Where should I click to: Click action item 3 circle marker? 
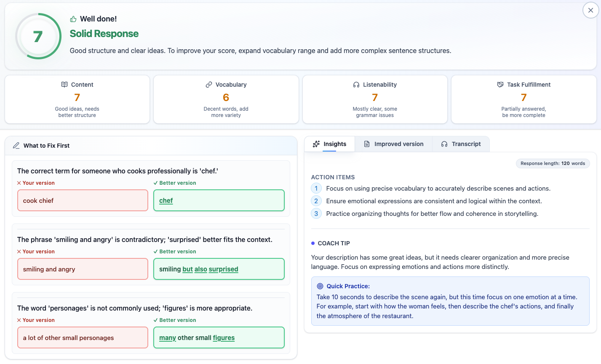(316, 213)
